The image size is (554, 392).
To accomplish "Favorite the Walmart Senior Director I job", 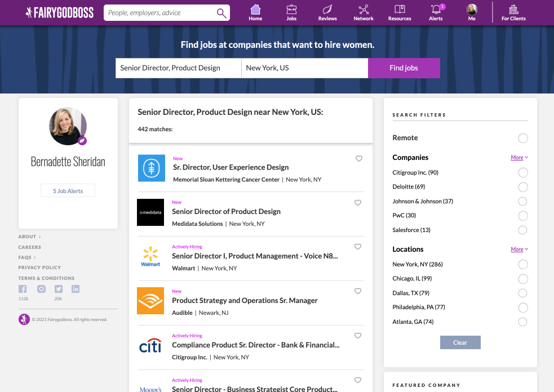I will point(358,247).
